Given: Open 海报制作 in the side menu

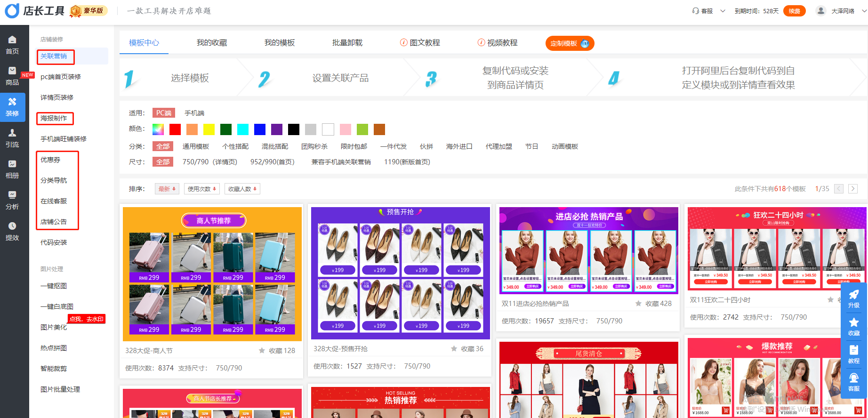Looking at the screenshot, I should [54, 118].
